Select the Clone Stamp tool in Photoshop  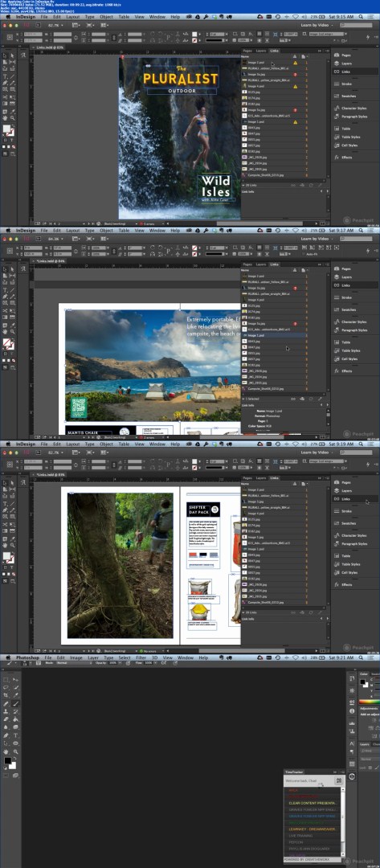pyautogui.click(x=6, y=711)
